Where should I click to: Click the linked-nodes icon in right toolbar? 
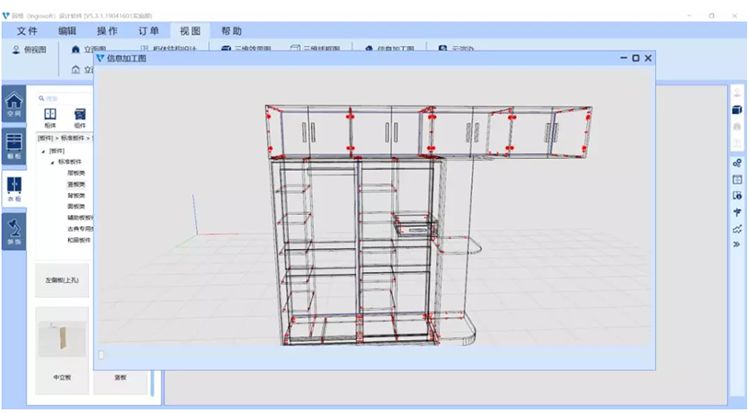(x=737, y=163)
